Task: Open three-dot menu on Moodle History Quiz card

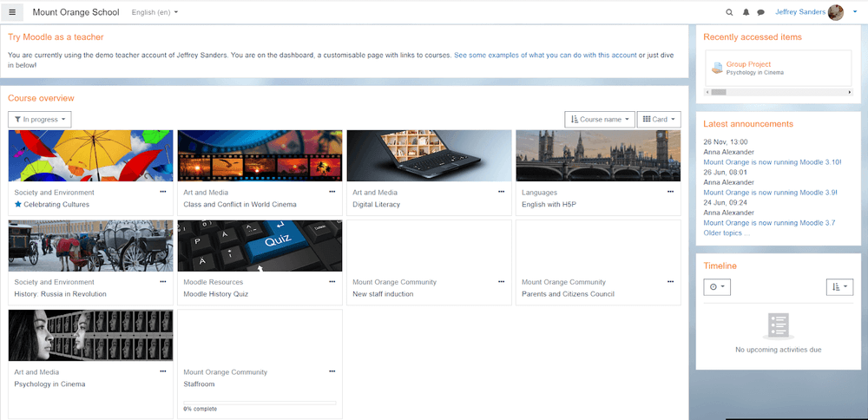Action: 332,281
